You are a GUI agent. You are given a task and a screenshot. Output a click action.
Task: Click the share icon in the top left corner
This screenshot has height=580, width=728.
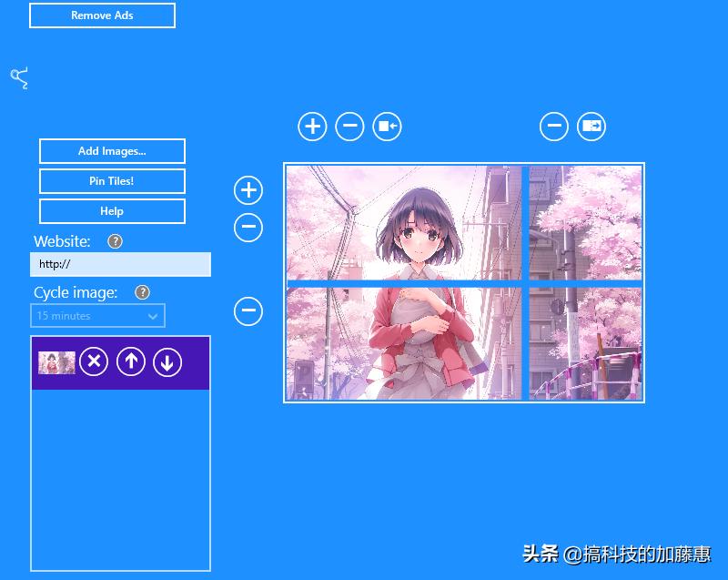[x=20, y=78]
